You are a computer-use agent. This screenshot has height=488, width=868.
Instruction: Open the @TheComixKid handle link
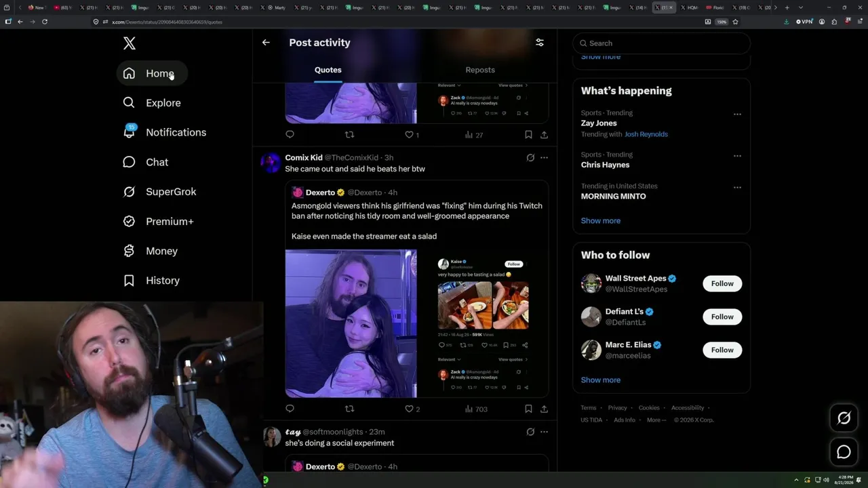coord(351,158)
